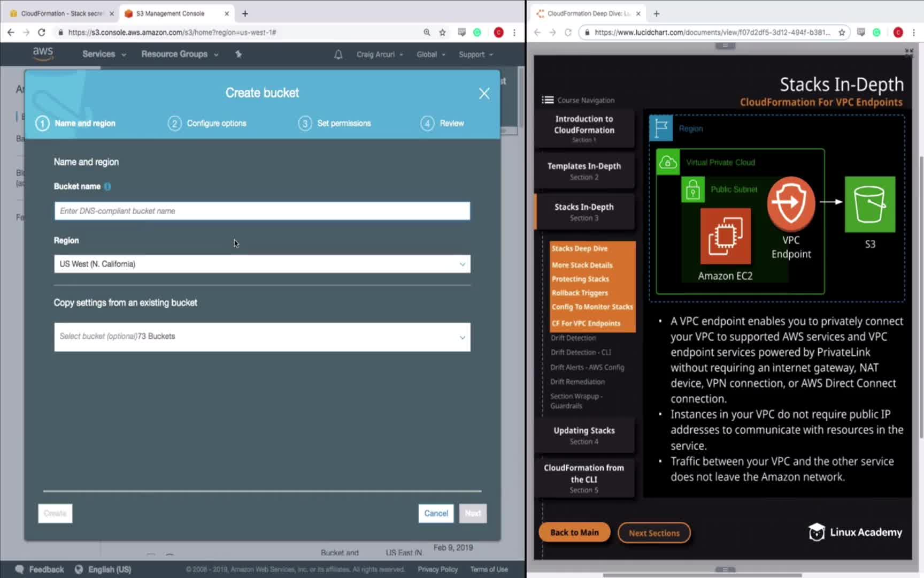Open the Region dropdown
The image size is (924, 578).
pos(262,264)
